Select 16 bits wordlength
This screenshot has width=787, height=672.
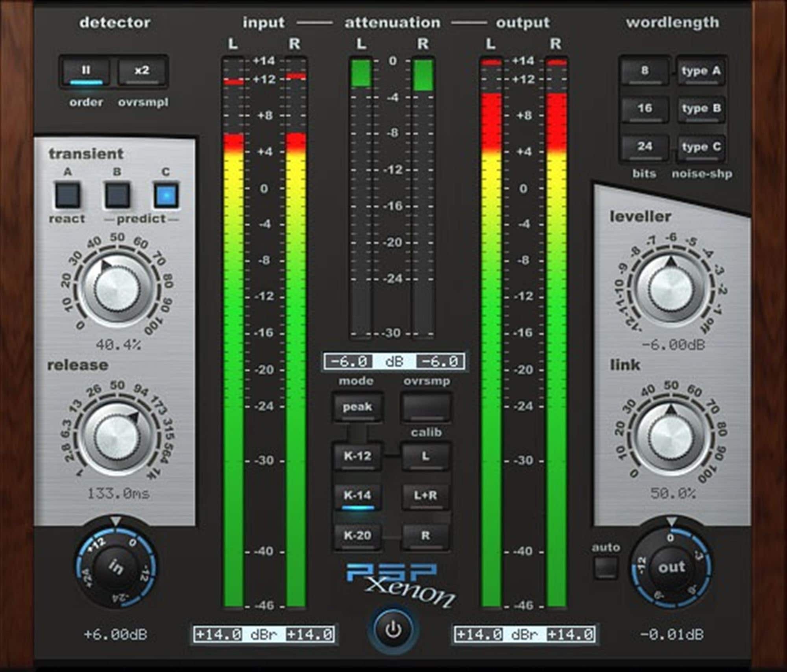coord(644,109)
